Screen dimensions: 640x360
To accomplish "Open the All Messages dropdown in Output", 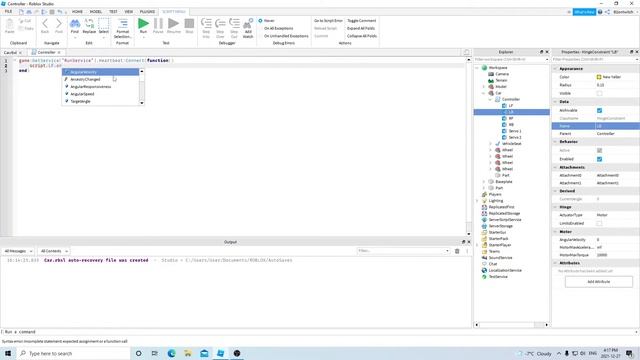I will pyautogui.click(x=18, y=251).
